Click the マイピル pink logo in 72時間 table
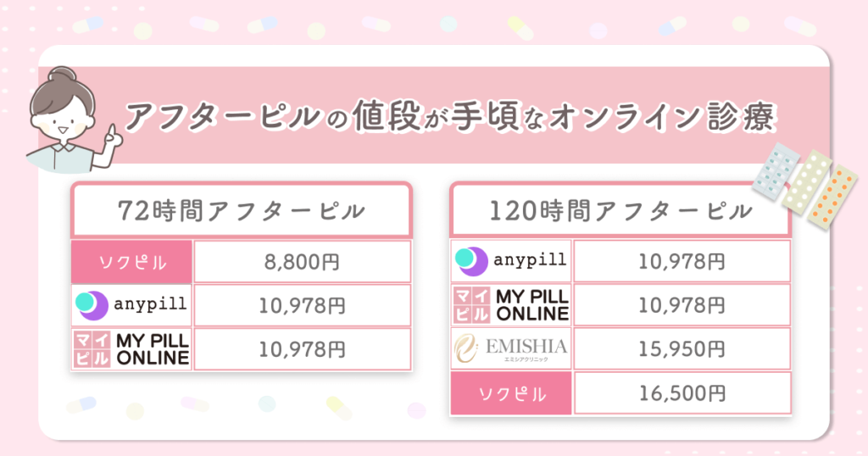The image size is (868, 456). [x=92, y=349]
